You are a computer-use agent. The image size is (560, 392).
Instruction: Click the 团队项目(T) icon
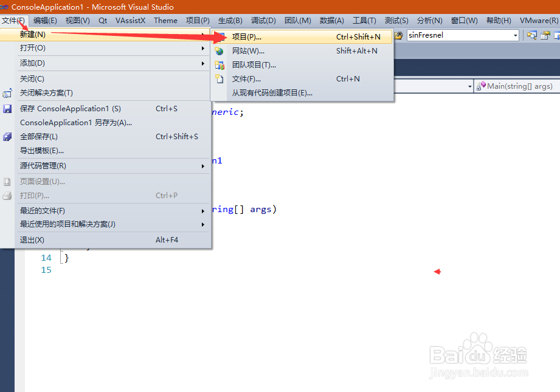pos(219,65)
